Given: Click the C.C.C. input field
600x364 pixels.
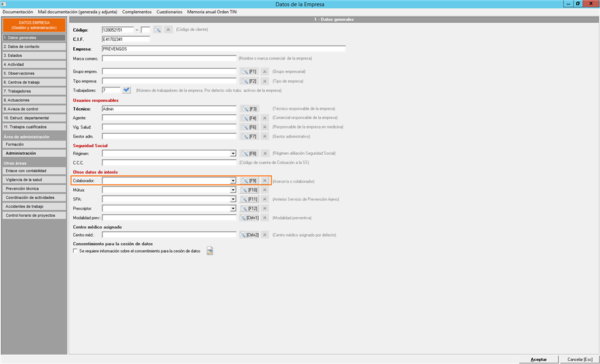Looking at the screenshot, I should [x=169, y=162].
